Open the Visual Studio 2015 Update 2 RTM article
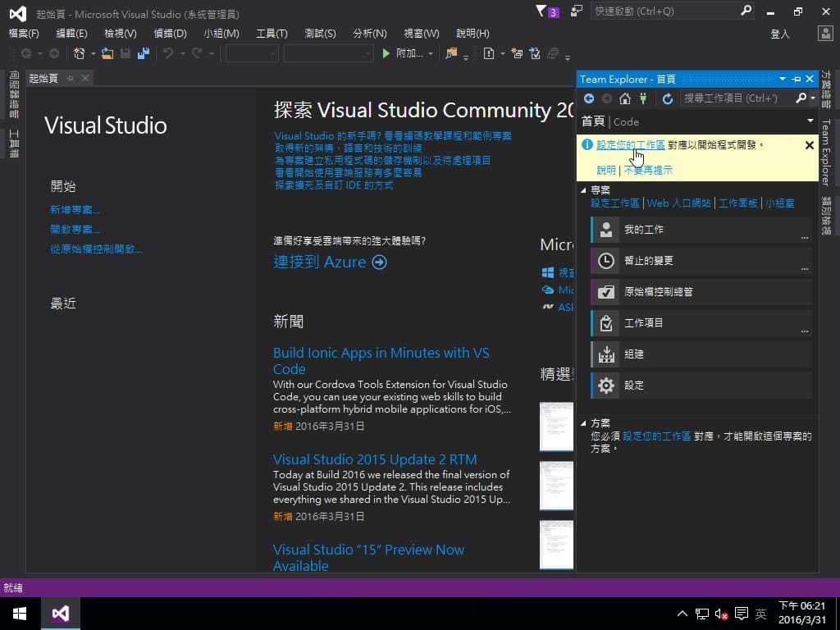The width and height of the screenshot is (840, 630). point(374,459)
